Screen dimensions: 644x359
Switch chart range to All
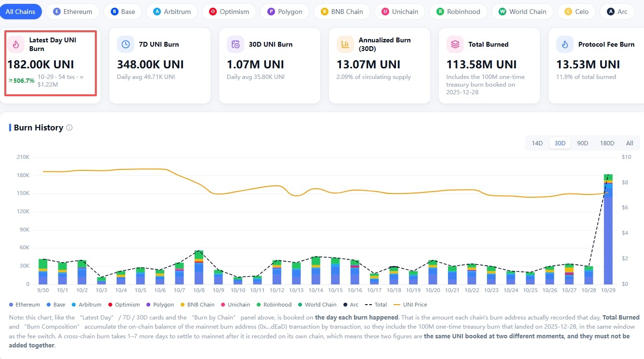coord(630,143)
